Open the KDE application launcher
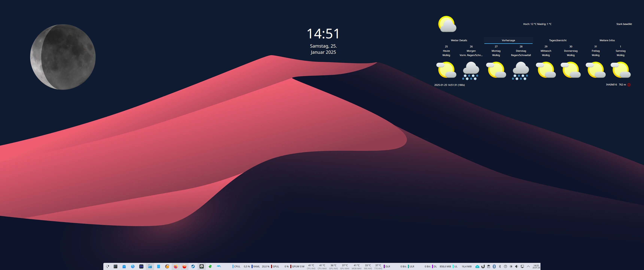This screenshot has height=270, width=644. [x=107, y=266]
